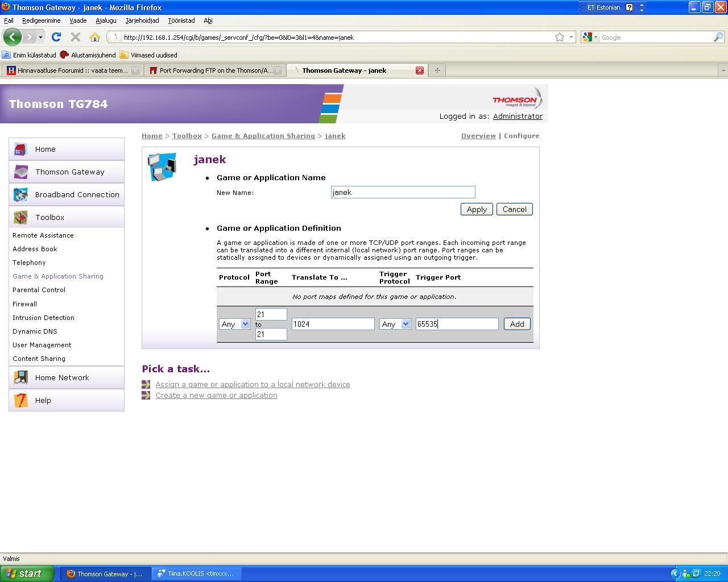Click the Cancel button
The width and height of the screenshot is (728, 582).
click(x=515, y=209)
